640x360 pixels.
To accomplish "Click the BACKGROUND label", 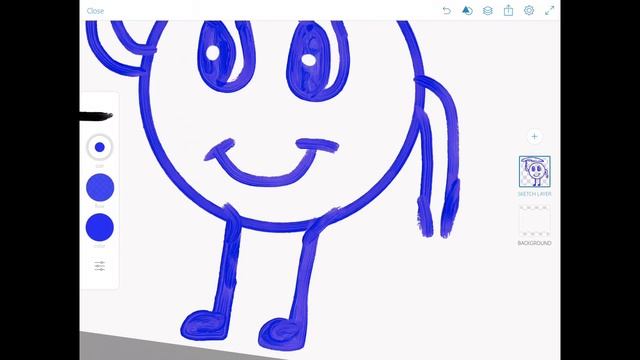I will pos(535,243).
